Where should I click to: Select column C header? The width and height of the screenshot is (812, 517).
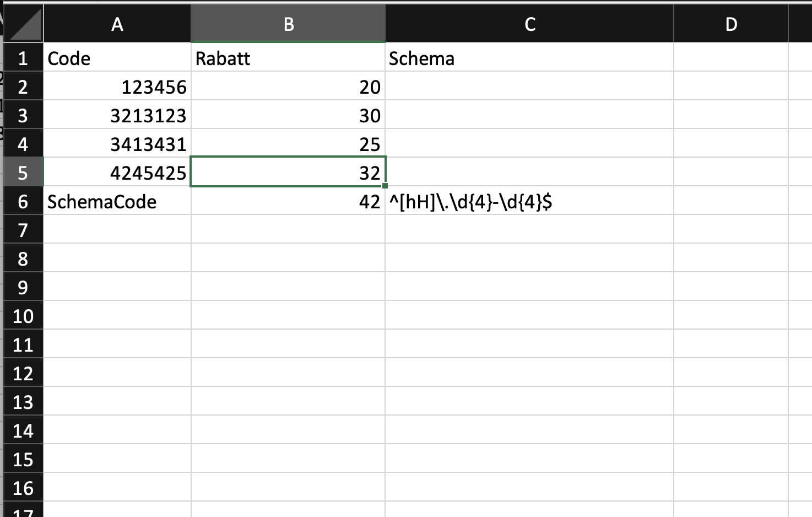(529, 24)
